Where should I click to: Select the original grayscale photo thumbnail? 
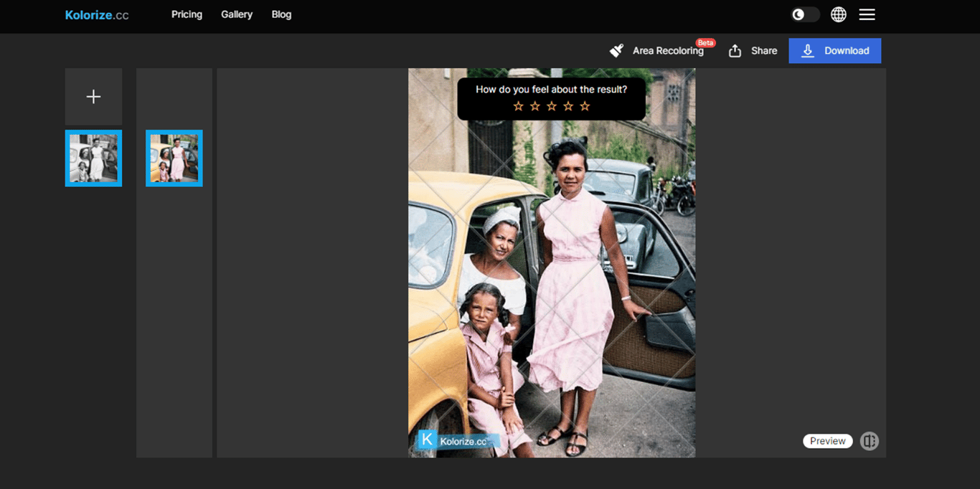(93, 158)
